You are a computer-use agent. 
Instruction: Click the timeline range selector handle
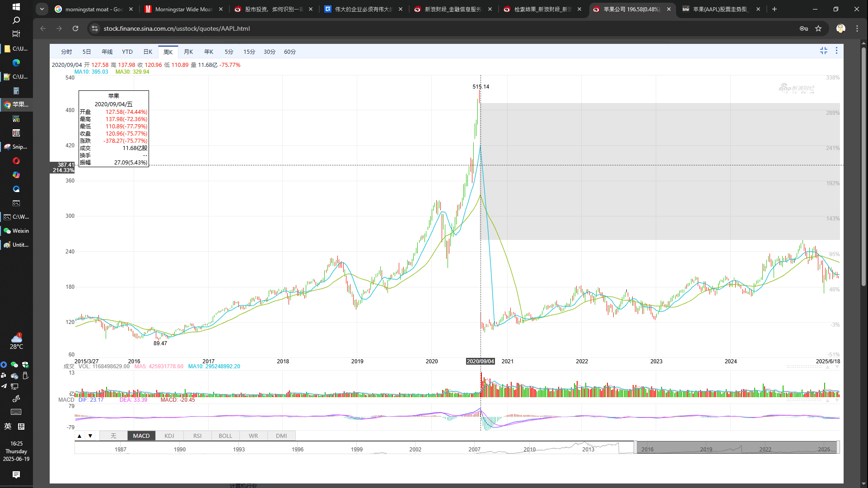point(635,447)
